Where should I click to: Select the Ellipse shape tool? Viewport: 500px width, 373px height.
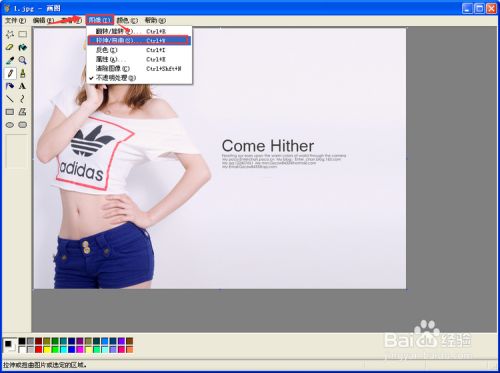tap(10, 125)
